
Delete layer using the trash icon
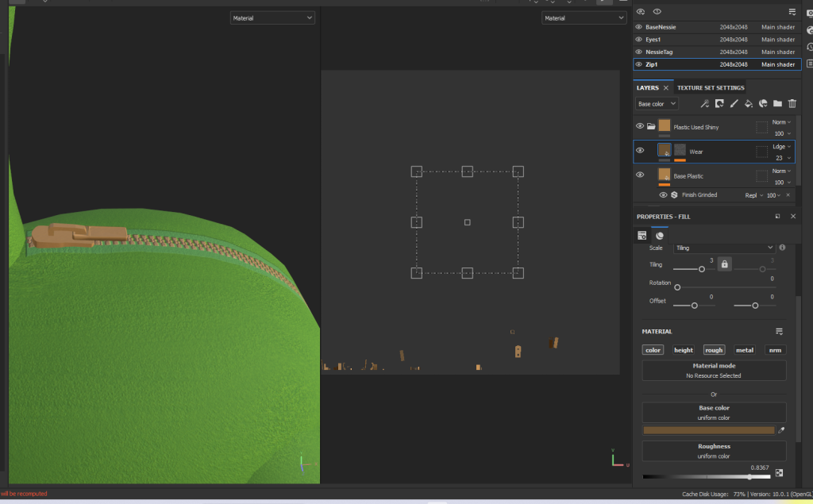click(792, 104)
